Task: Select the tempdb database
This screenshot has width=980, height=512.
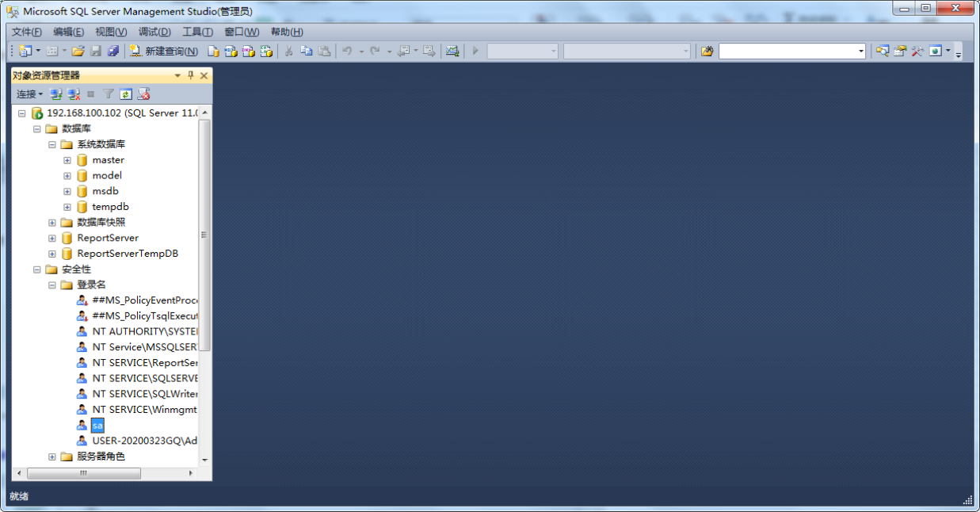Action: [109, 206]
